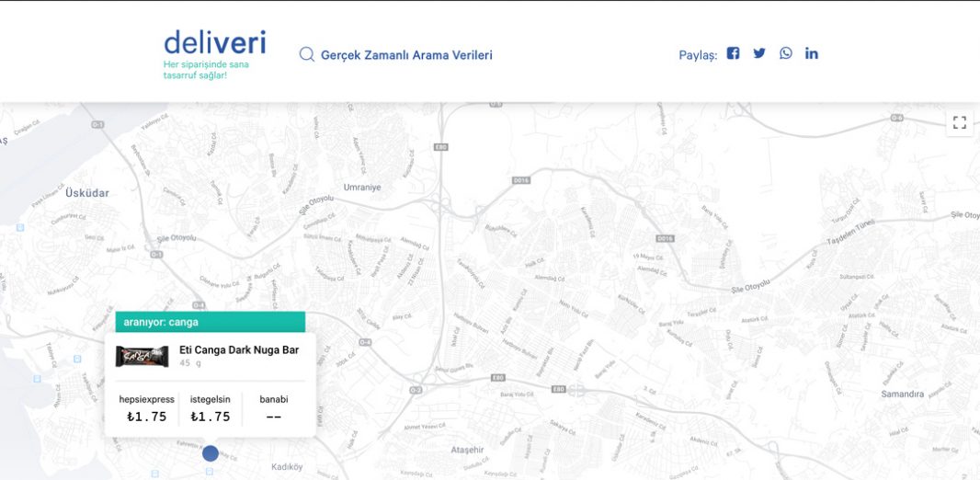Click the istegelsin vendor label
This screenshot has width=980, height=480.
coord(210,399)
